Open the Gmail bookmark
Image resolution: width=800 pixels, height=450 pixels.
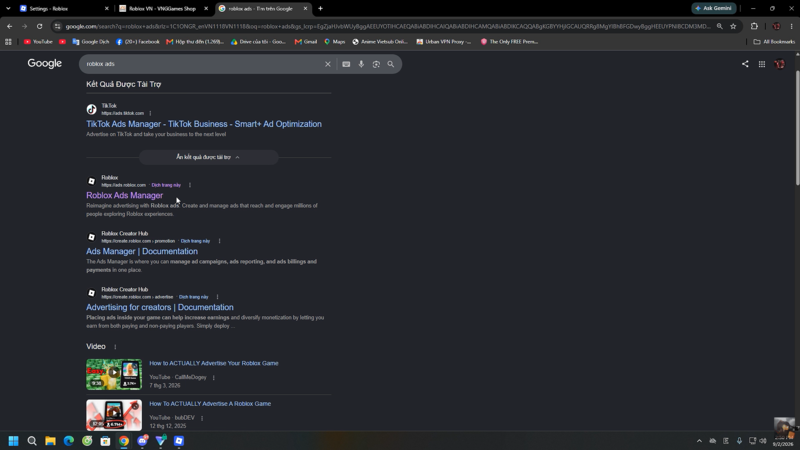(306, 42)
